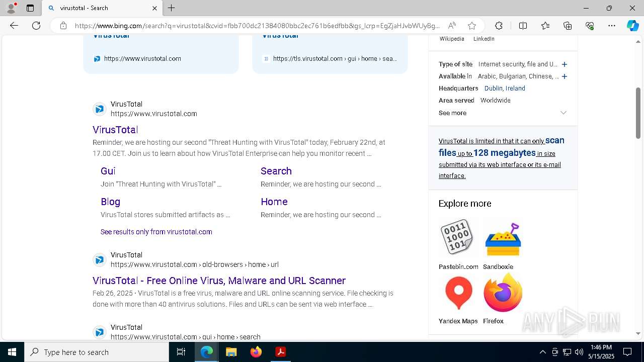This screenshot has width=644, height=362.
Task: Open the profile avatar icon
Action: coord(11,8)
